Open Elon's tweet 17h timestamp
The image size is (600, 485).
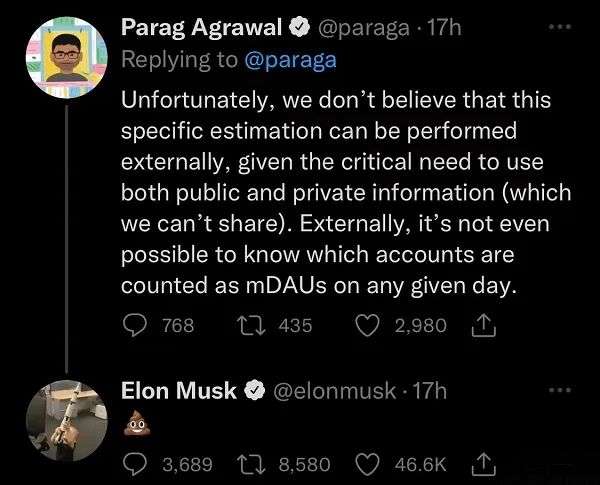(430, 391)
